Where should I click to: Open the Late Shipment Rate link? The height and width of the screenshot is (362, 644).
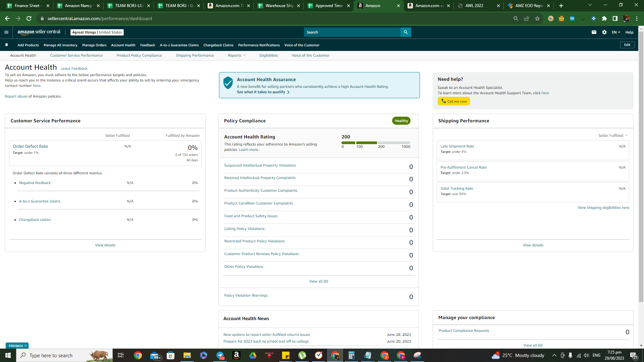pos(457,146)
